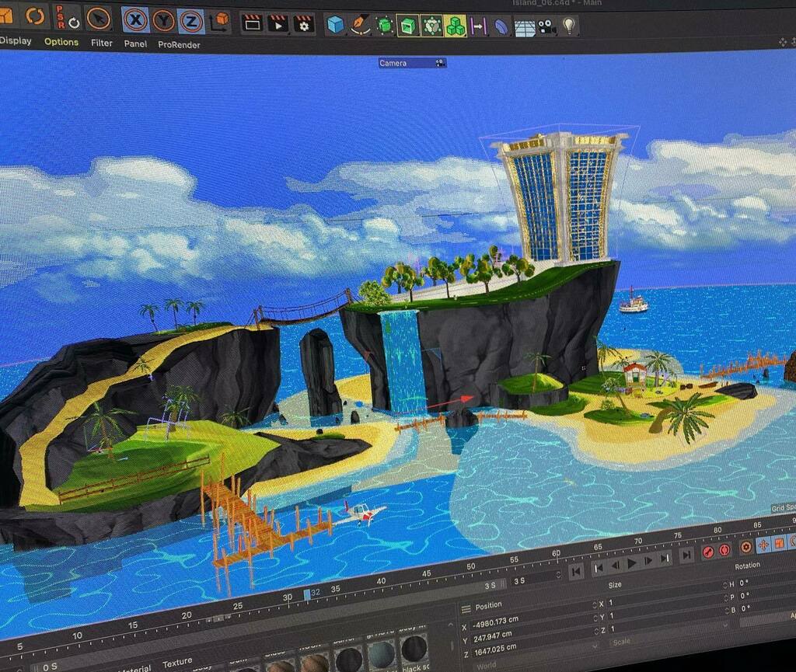Step forward one frame
The width and height of the screenshot is (796, 672).
click(x=648, y=560)
